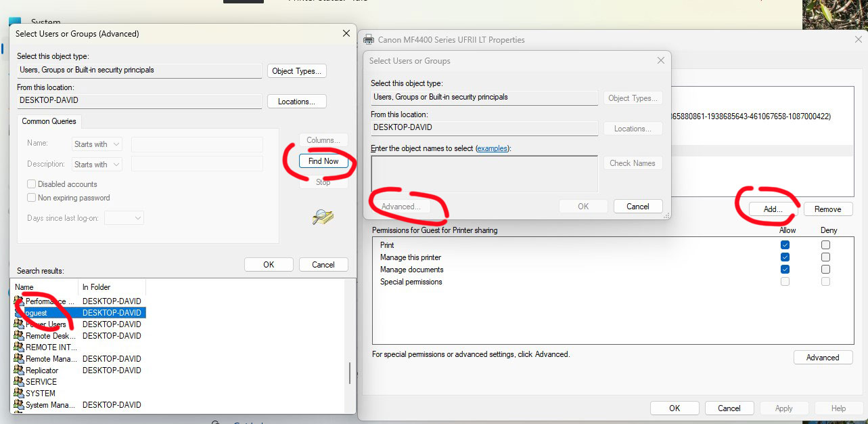Deny the Print permission for Guest
The width and height of the screenshot is (868, 424).
click(x=825, y=245)
